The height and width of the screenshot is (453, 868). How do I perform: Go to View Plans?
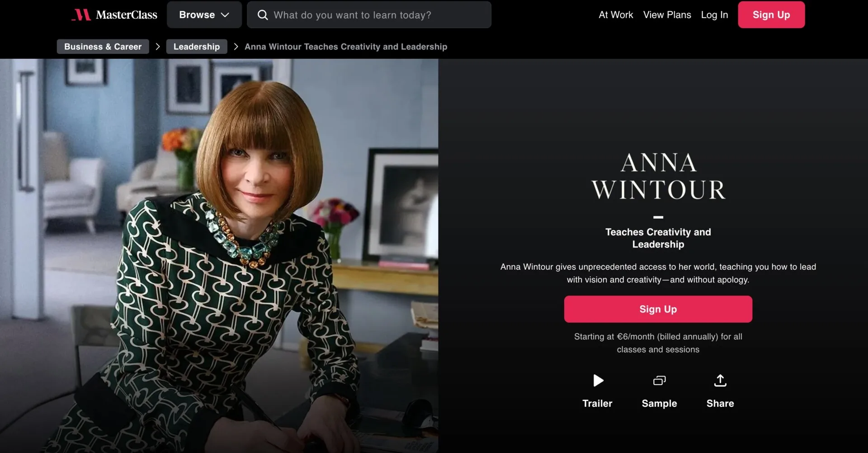click(667, 15)
